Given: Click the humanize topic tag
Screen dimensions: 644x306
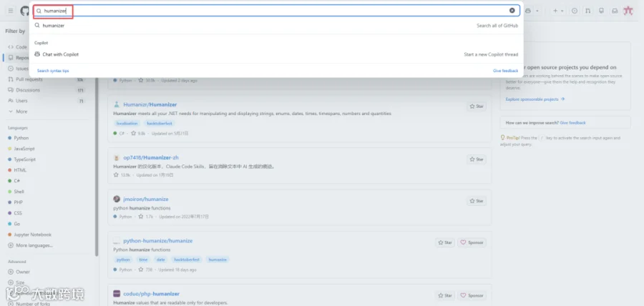Looking at the screenshot, I should [218, 260].
